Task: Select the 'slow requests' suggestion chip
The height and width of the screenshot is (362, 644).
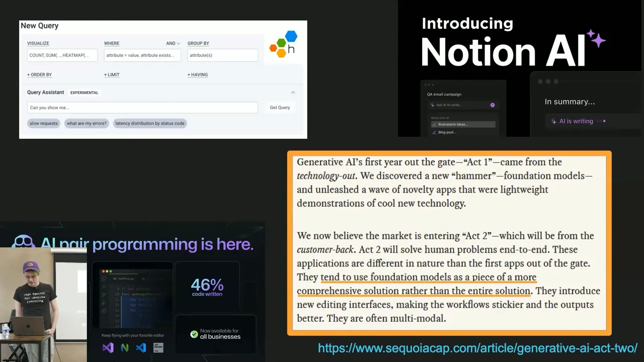Action: pyautogui.click(x=44, y=123)
